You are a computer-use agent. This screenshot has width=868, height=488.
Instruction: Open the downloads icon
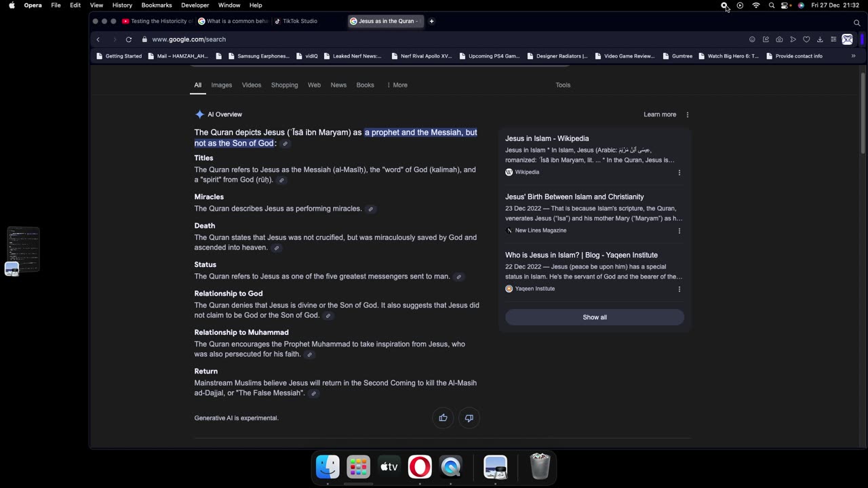pos(820,39)
